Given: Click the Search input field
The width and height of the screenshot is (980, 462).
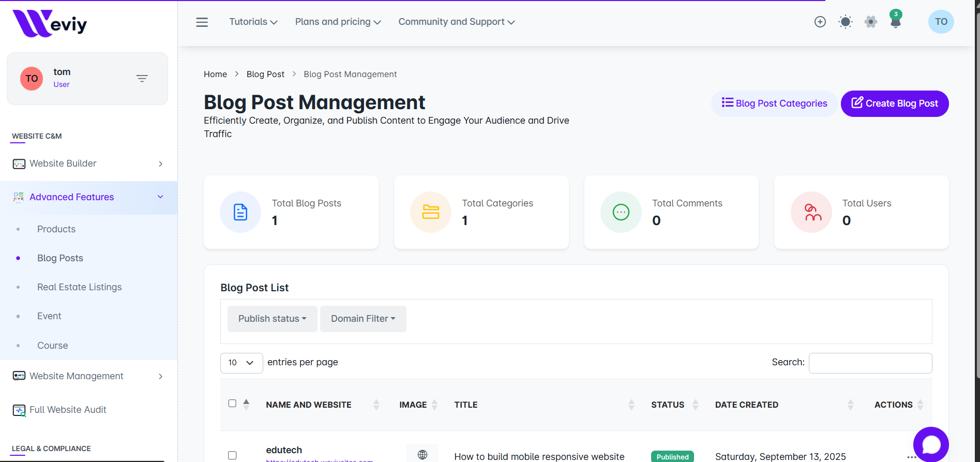Looking at the screenshot, I should pyautogui.click(x=870, y=363).
